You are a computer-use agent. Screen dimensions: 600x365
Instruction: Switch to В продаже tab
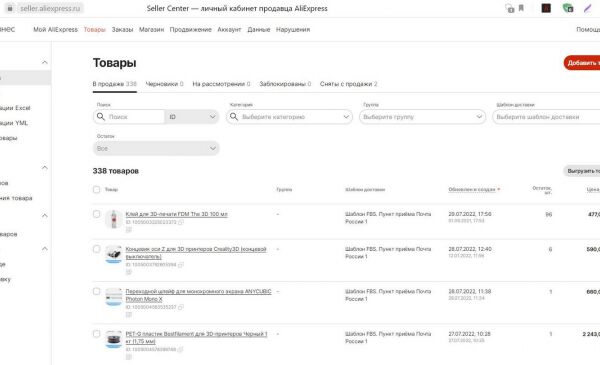pyautogui.click(x=114, y=84)
